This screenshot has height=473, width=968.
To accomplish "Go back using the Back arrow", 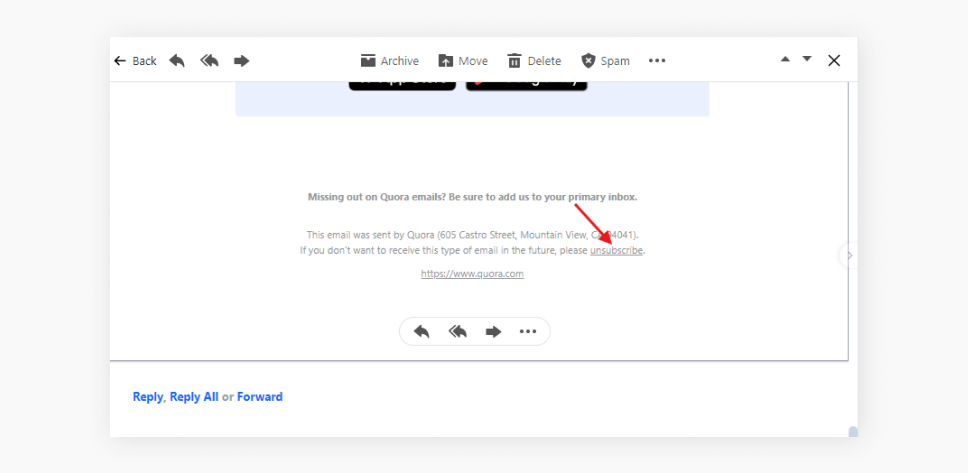I will [x=135, y=61].
